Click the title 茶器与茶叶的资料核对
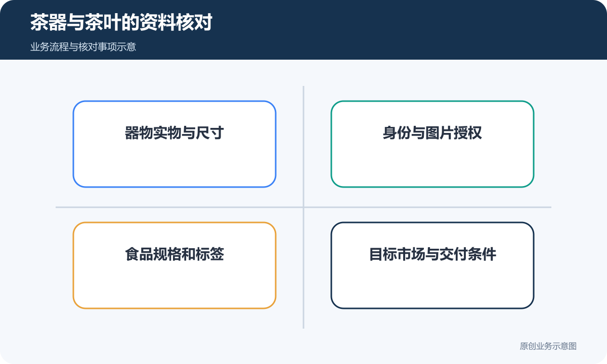Image resolution: width=607 pixels, height=364 pixels. click(121, 23)
